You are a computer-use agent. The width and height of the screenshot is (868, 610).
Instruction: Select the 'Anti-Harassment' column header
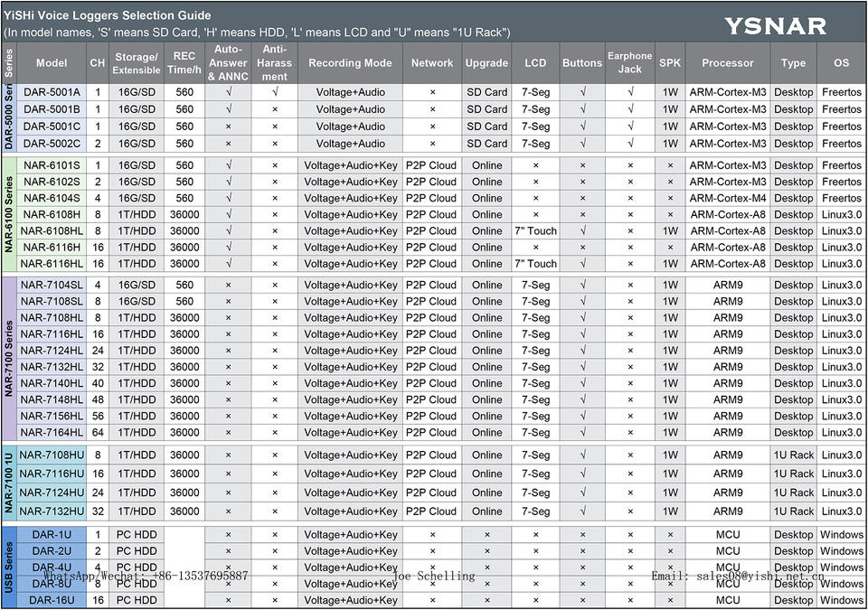275,63
